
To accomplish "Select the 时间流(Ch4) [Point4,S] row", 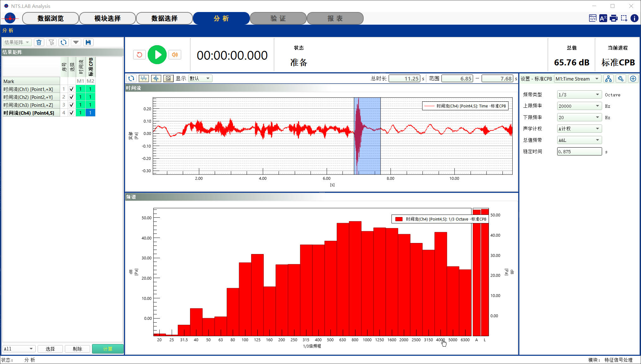I will click(31, 113).
